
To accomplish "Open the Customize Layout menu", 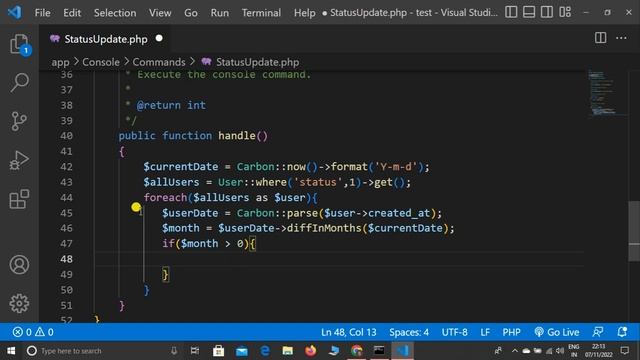I will [x=565, y=12].
